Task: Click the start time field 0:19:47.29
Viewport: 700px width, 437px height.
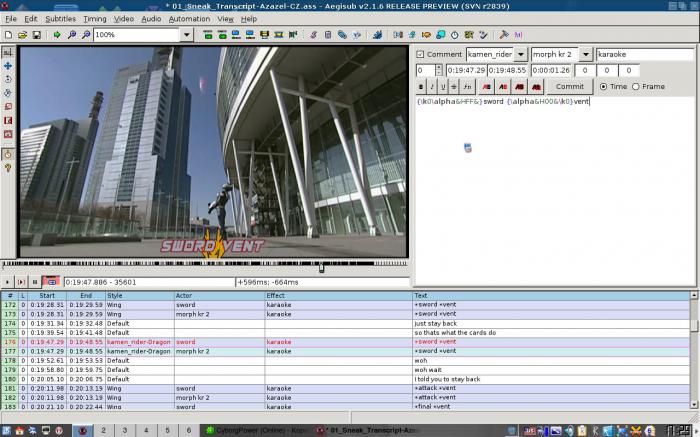Action: tap(466, 70)
